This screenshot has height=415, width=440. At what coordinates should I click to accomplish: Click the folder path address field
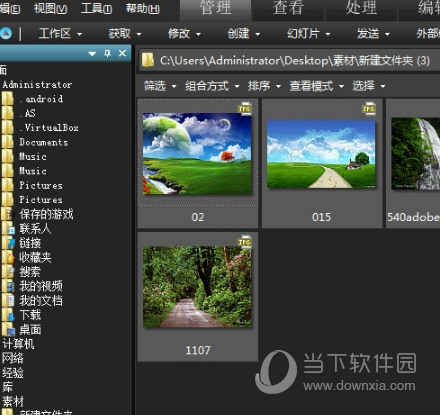(x=289, y=60)
